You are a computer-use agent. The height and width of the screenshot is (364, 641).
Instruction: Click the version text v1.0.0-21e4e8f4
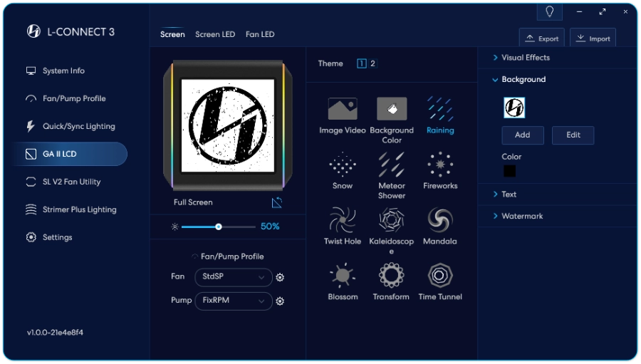click(55, 333)
